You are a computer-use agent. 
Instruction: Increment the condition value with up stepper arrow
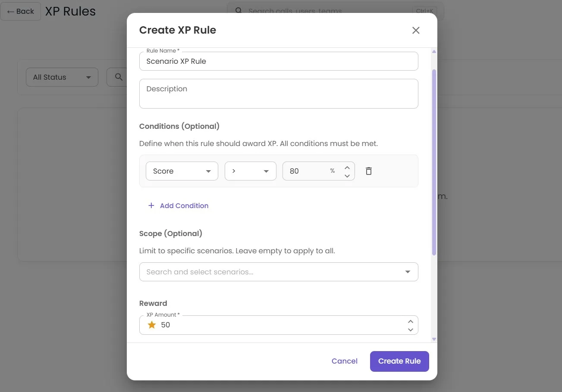click(347, 167)
